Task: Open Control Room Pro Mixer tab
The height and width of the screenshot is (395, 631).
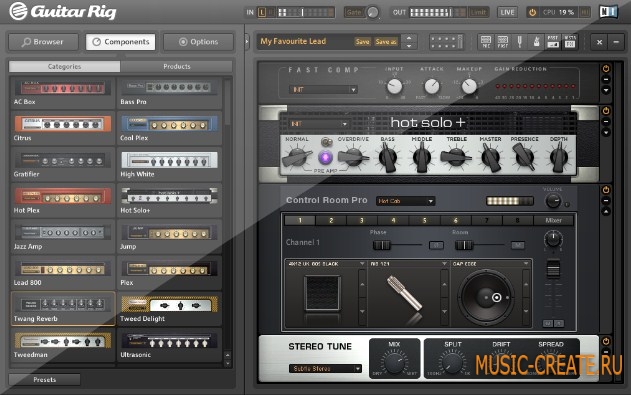Action: tap(553, 220)
